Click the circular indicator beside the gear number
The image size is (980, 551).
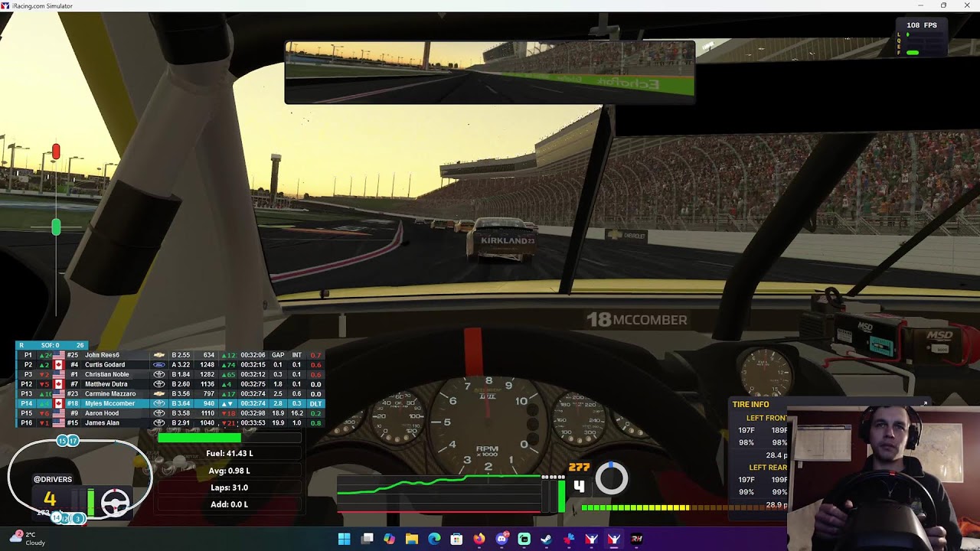(611, 478)
